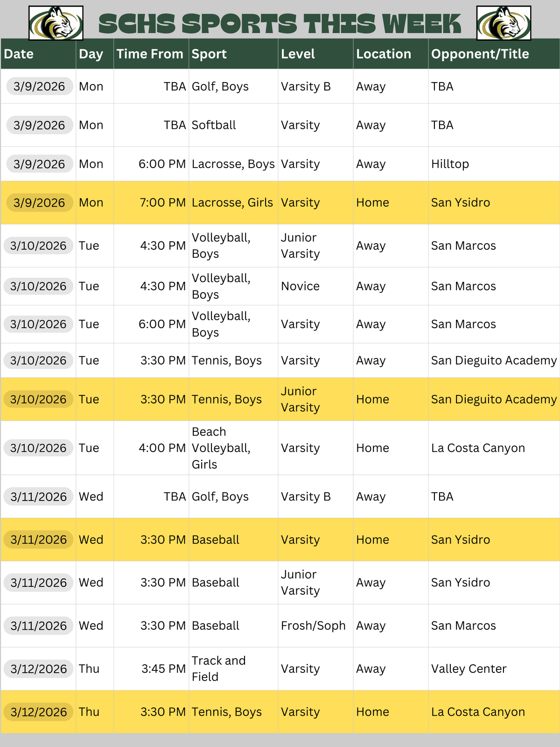Click the Track and Field sport cell
Screen dimensions: 560x747
click(218, 669)
